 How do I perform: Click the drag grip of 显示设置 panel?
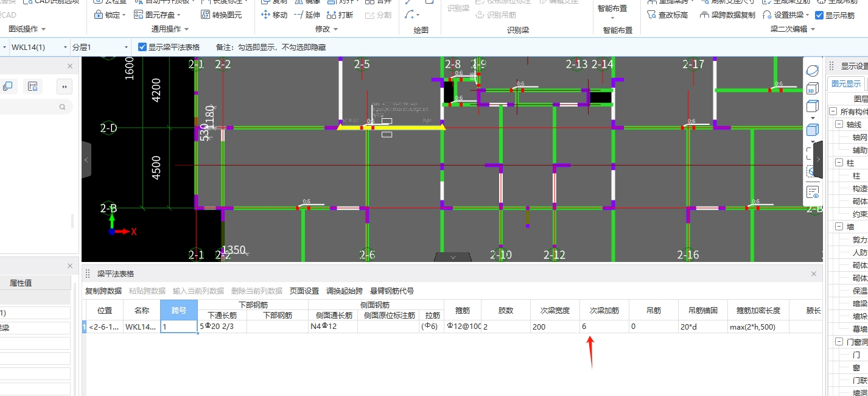coord(831,66)
